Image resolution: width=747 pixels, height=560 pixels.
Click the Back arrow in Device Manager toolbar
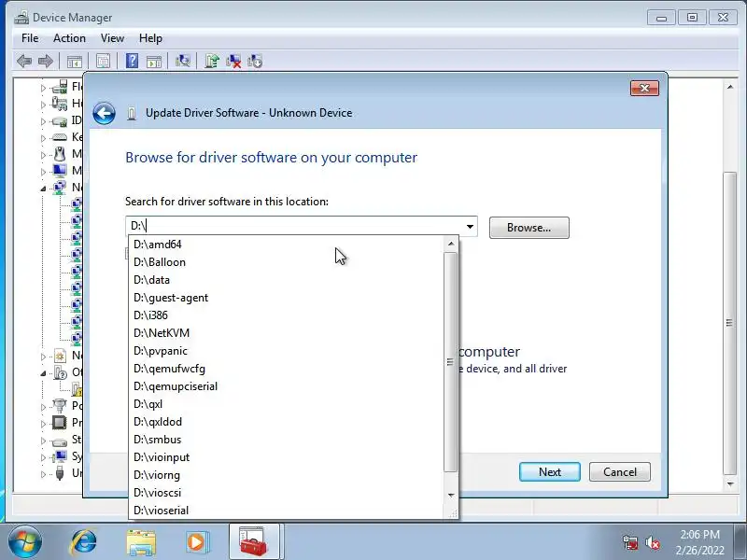(24, 61)
